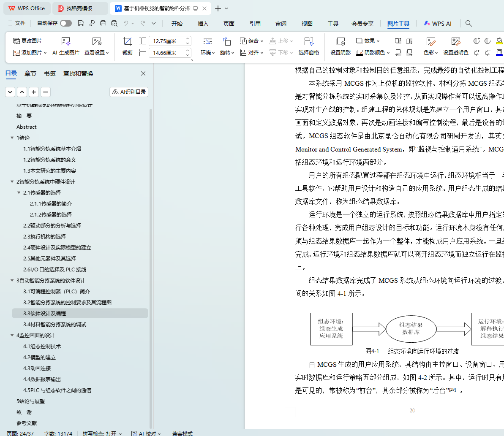The height and width of the screenshot is (436, 504).
Task: Click the 设置透明色 transparent color tool
Action: tap(455, 46)
